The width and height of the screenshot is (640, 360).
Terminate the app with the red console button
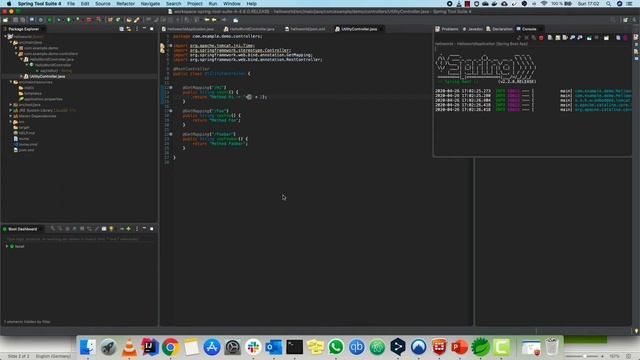[x=541, y=38]
